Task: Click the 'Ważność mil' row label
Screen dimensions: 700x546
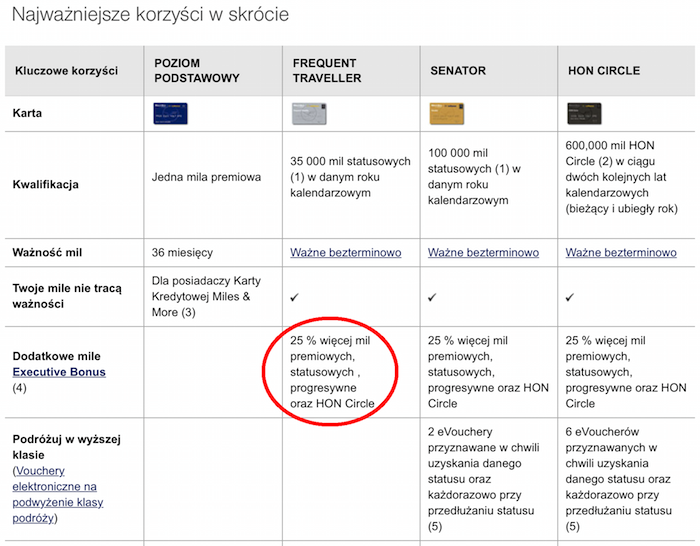Action: [47, 252]
